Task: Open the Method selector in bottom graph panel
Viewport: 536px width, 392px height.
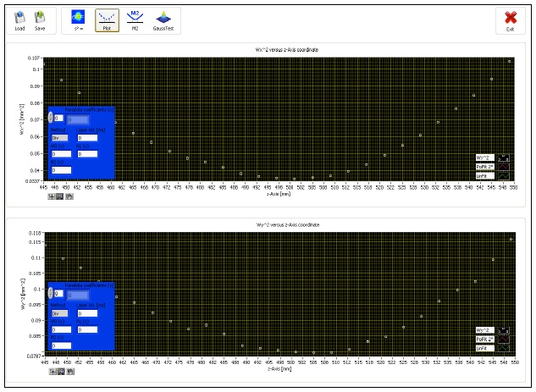Action: (59, 312)
